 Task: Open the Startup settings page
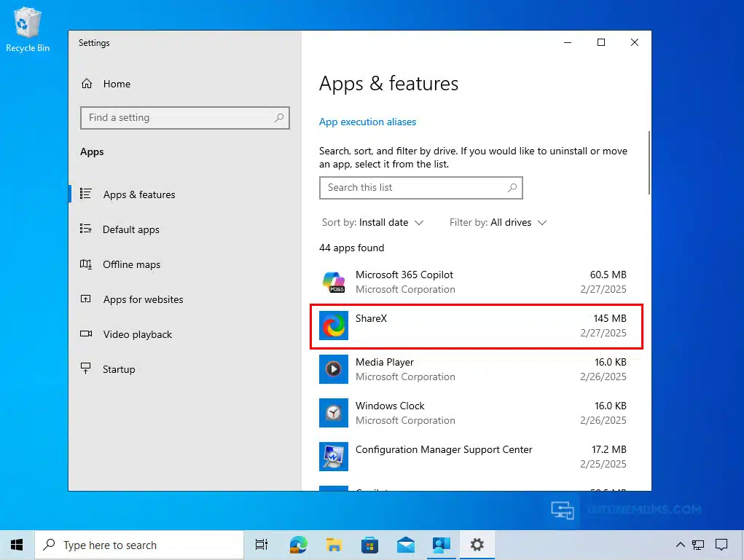(118, 369)
